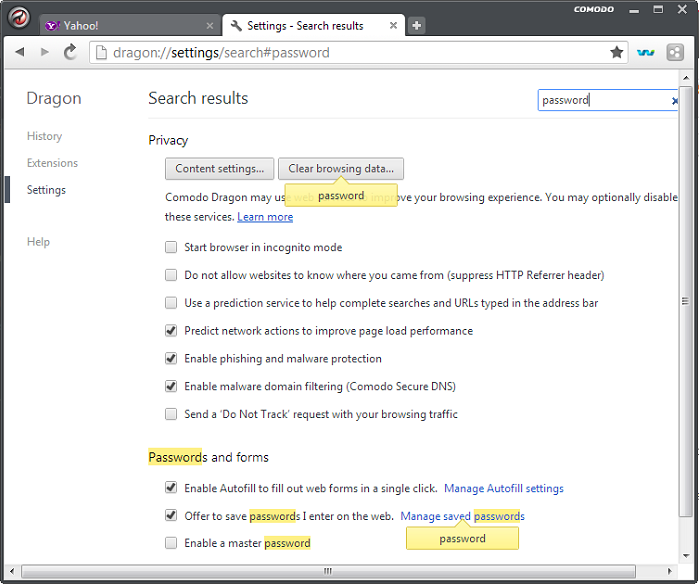Select Settings in the sidebar
This screenshot has width=699, height=584.
46,190
